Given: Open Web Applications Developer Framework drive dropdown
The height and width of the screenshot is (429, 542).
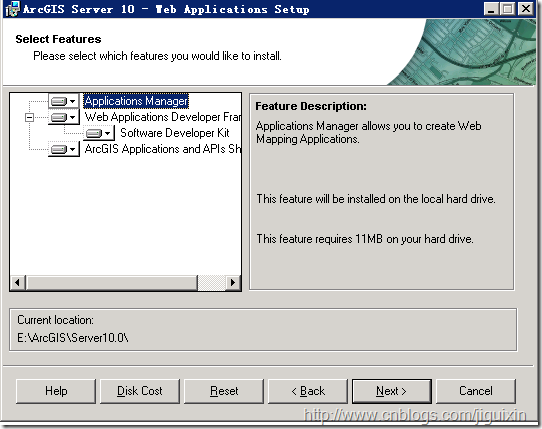Looking at the screenshot, I should [x=64, y=117].
